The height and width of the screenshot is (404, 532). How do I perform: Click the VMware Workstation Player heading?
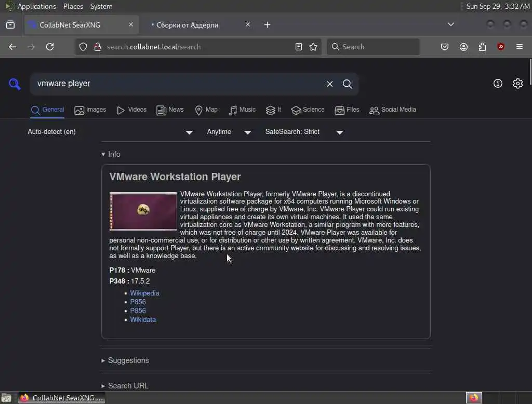175,177
